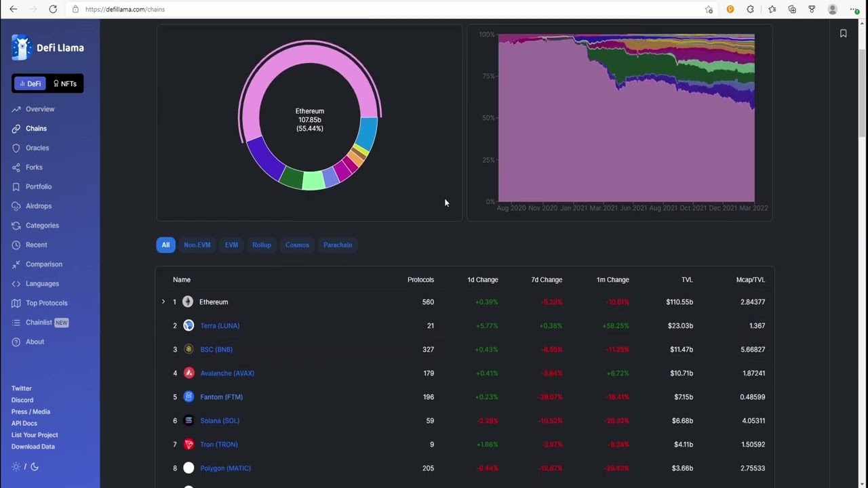868x488 pixels.
Task: Click the About help-circle icon
Action: tap(16, 342)
